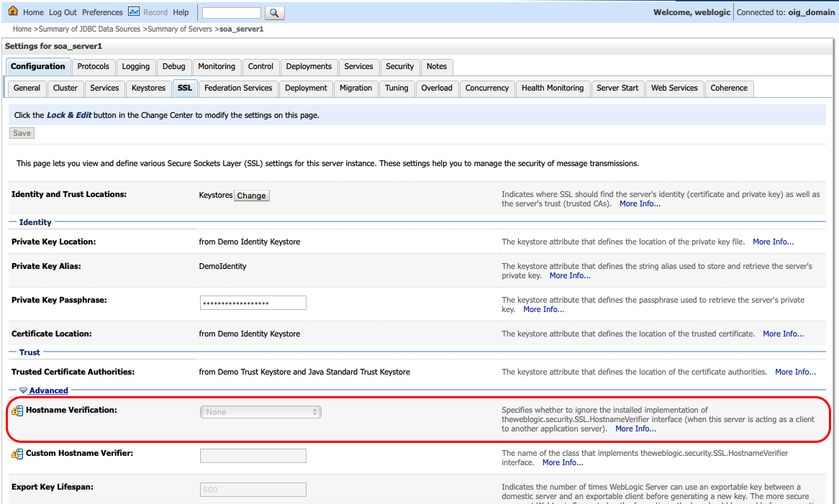Click the magnifying glass search icon

(274, 12)
